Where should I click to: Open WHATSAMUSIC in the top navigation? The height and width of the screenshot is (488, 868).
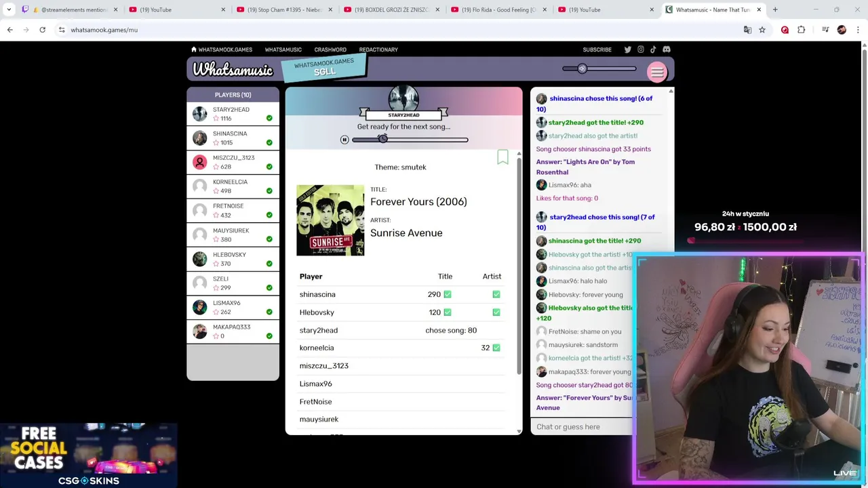click(x=283, y=49)
